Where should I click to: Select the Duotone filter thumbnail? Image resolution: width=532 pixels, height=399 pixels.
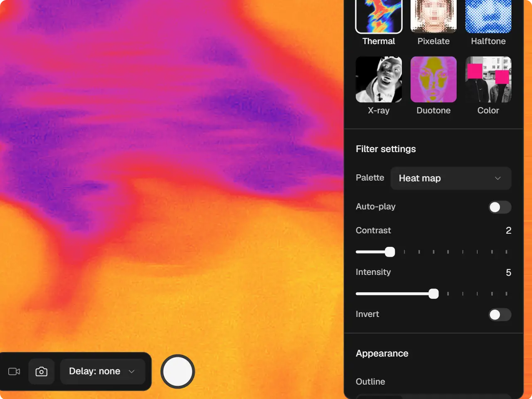(x=433, y=79)
